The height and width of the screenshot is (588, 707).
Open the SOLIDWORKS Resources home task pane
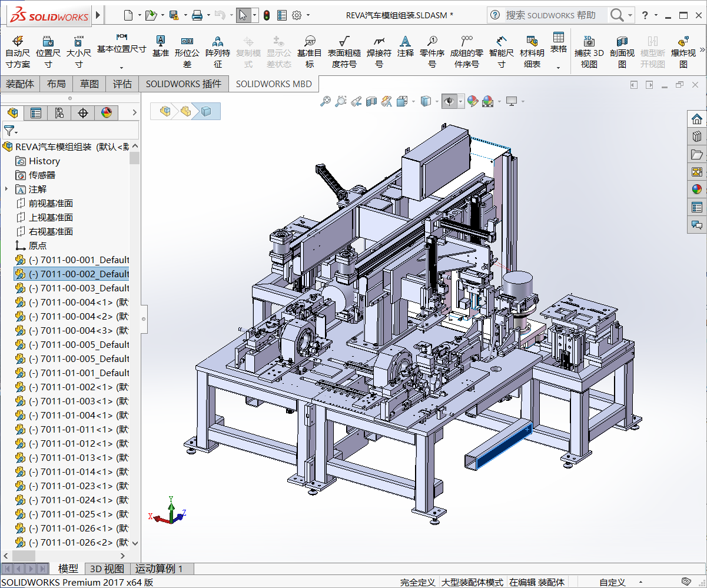point(697,119)
